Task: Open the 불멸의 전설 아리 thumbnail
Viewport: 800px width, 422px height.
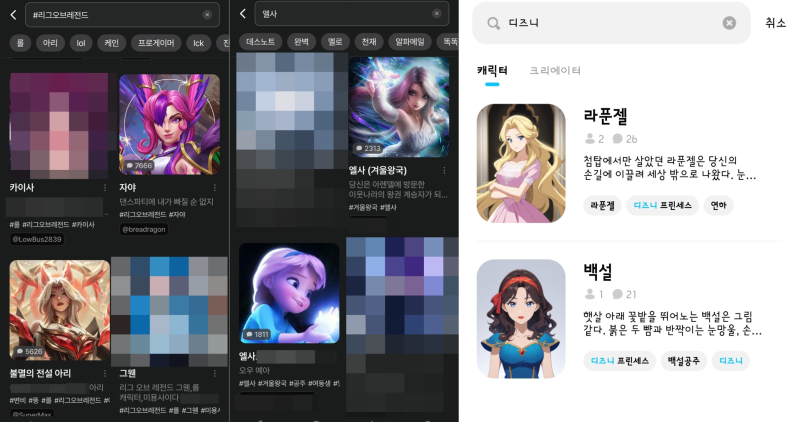Action: pos(60,310)
